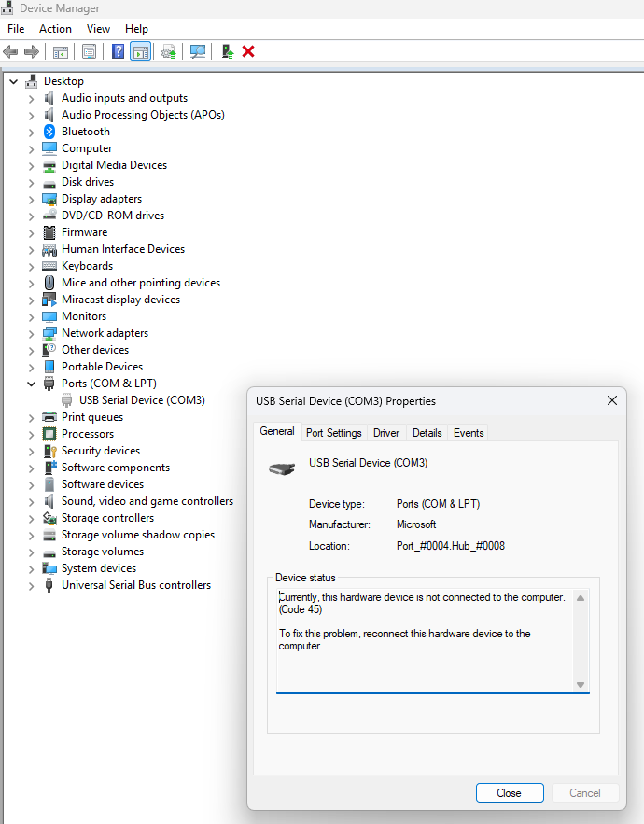The width and height of the screenshot is (644, 824).
Task: Click the Enable device toolbar icon
Action: [227, 51]
